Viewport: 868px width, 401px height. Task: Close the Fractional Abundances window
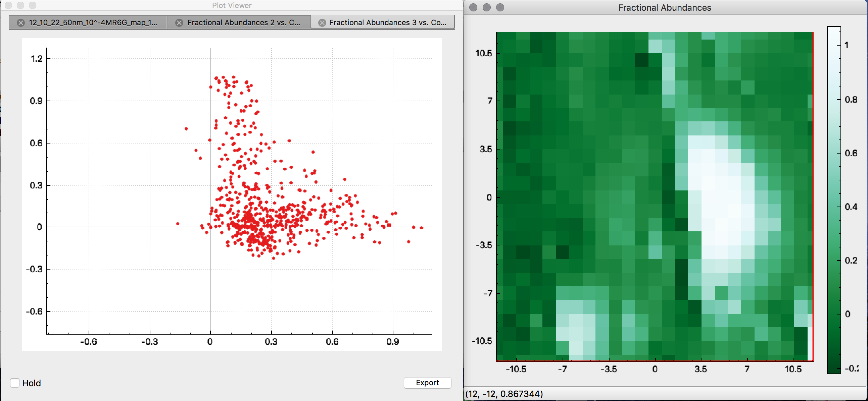coord(473,7)
